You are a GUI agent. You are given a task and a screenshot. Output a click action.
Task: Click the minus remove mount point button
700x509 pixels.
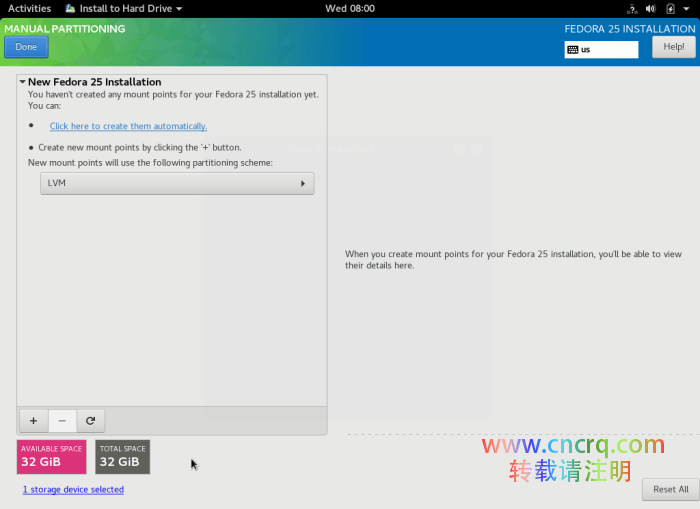62,421
